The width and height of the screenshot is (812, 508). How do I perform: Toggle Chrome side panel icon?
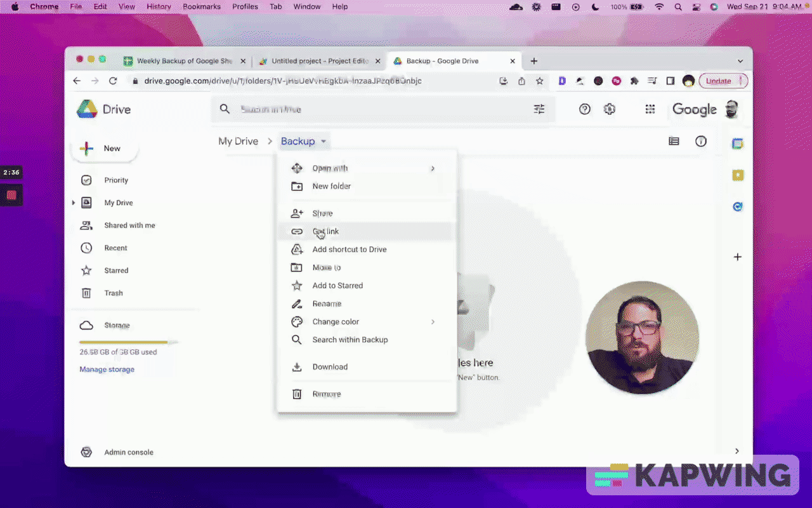coord(670,81)
